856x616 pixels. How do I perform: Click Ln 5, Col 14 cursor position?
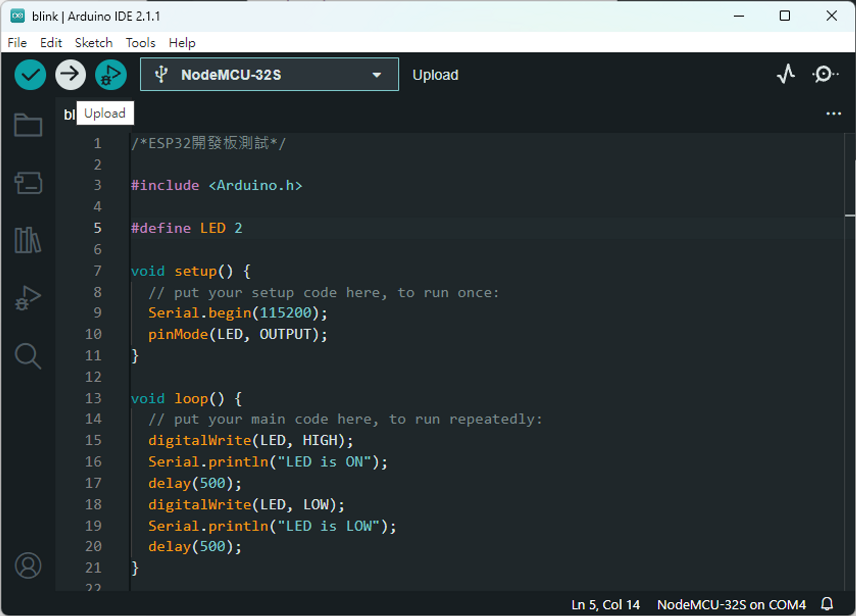pos(605,605)
